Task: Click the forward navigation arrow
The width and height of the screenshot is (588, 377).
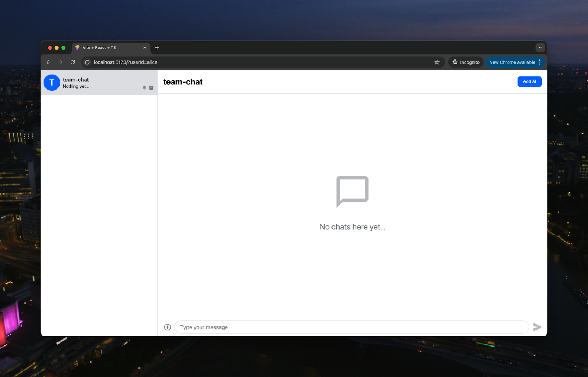Action: pyautogui.click(x=61, y=62)
